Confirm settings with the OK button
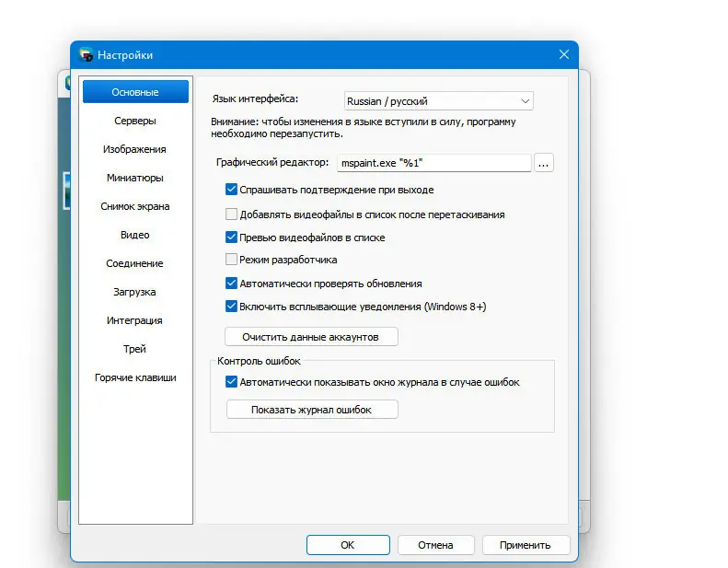The height and width of the screenshot is (568, 728). click(348, 545)
